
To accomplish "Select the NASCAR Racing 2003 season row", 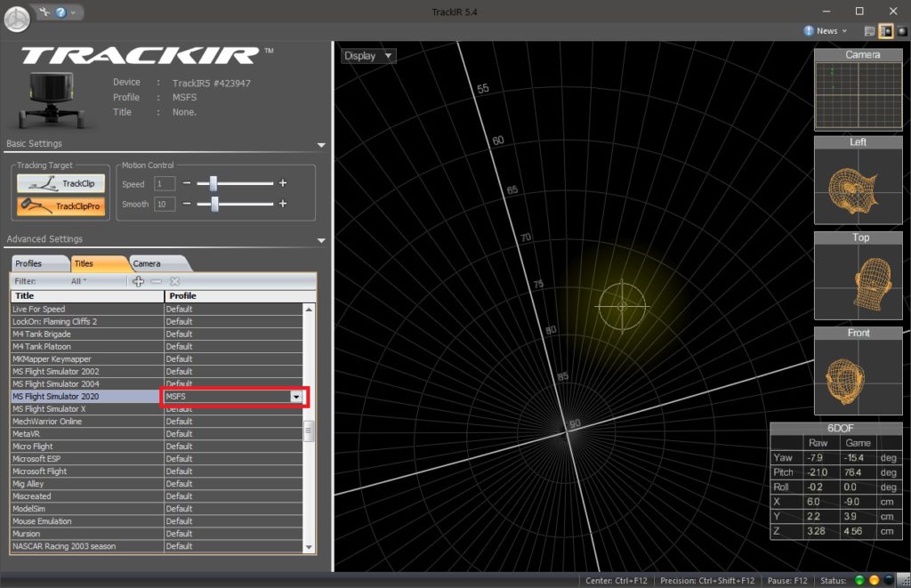I will point(157,547).
